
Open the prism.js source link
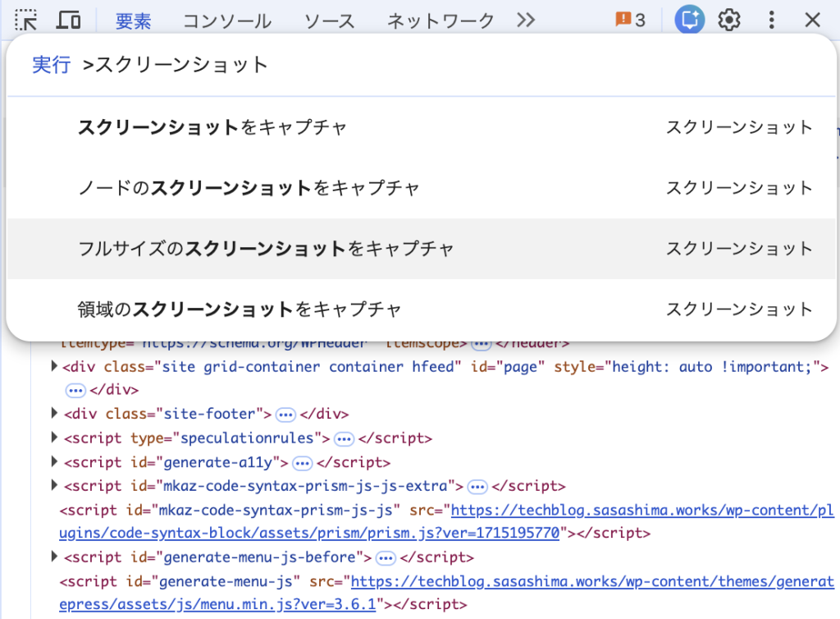tap(446, 521)
